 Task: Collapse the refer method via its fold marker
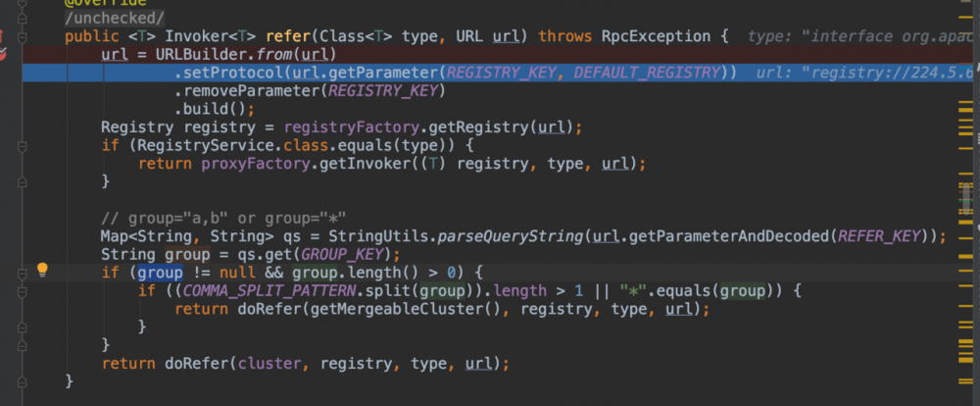(x=23, y=37)
